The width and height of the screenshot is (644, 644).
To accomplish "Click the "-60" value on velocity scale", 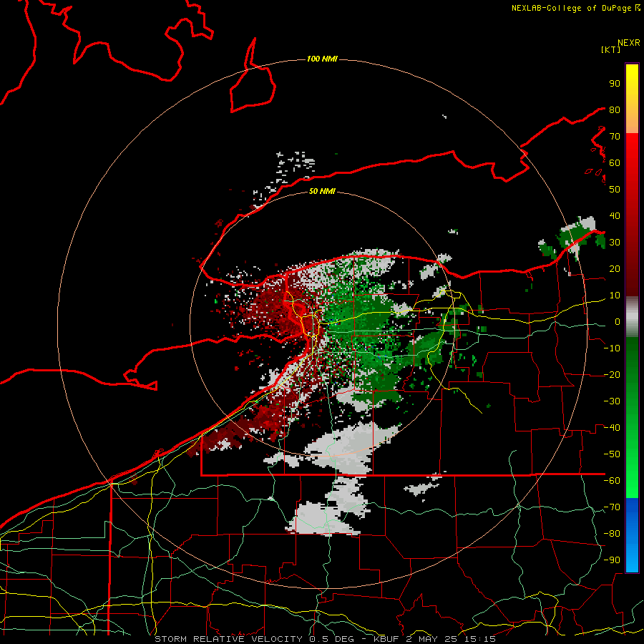I will (x=612, y=481).
